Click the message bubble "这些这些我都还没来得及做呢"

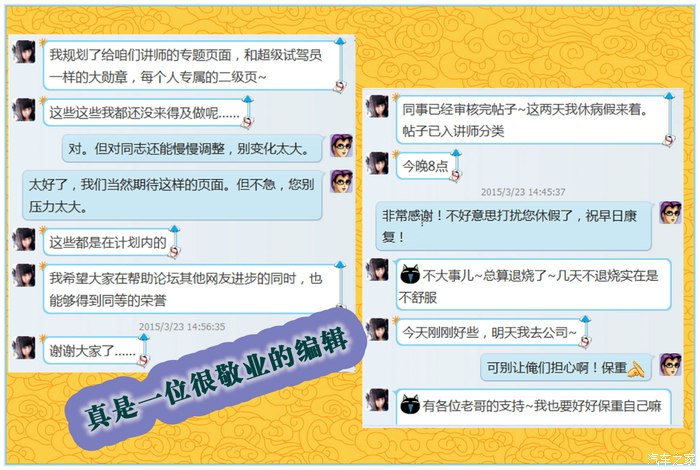click(146, 112)
